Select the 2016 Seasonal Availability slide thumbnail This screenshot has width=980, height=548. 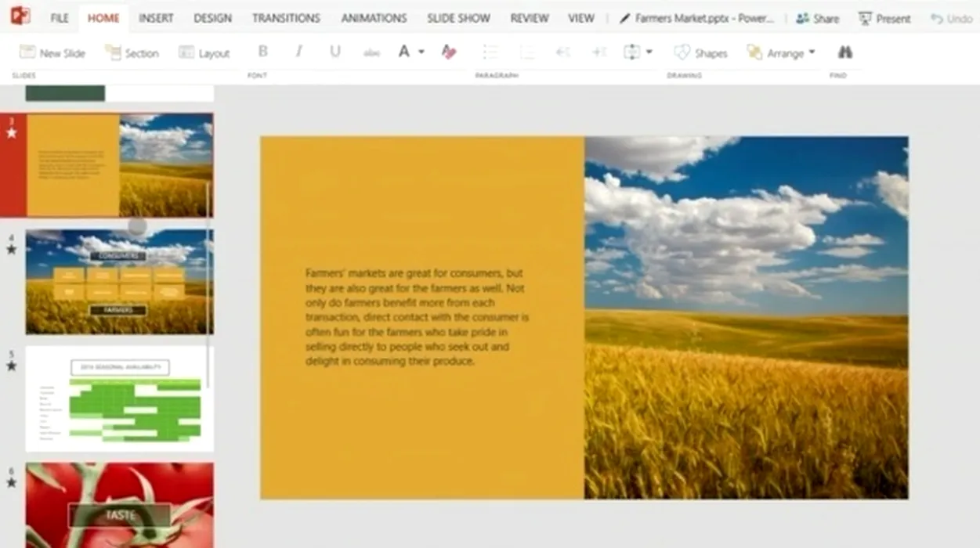coord(119,398)
